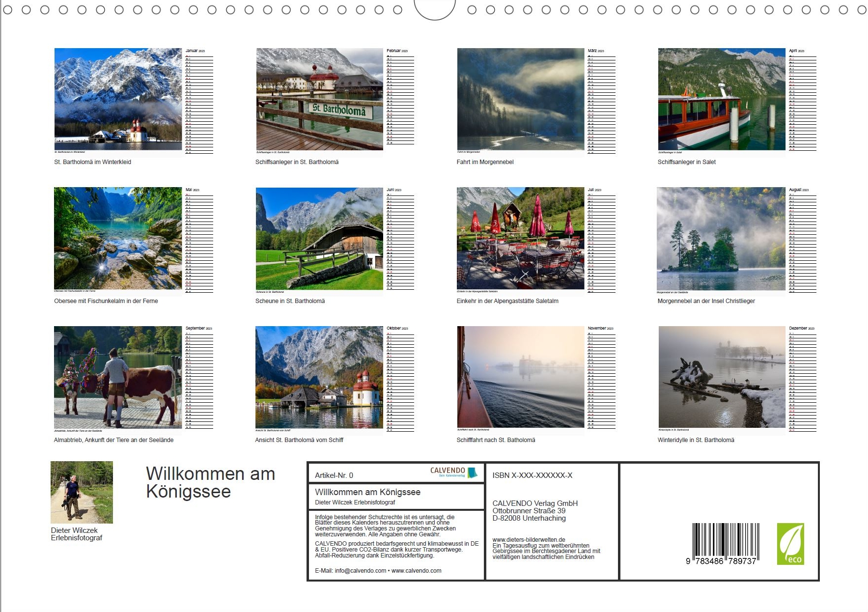
Task: Click the Dieter Wilczek photographer portrait
Action: pos(82,492)
